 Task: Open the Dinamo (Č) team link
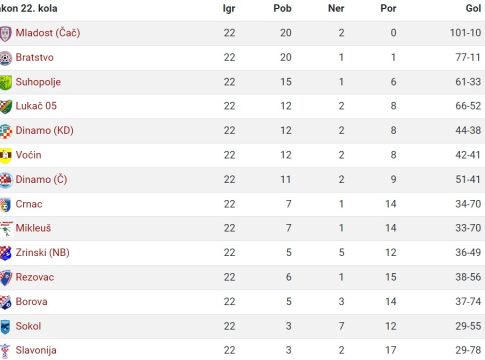click(41, 179)
